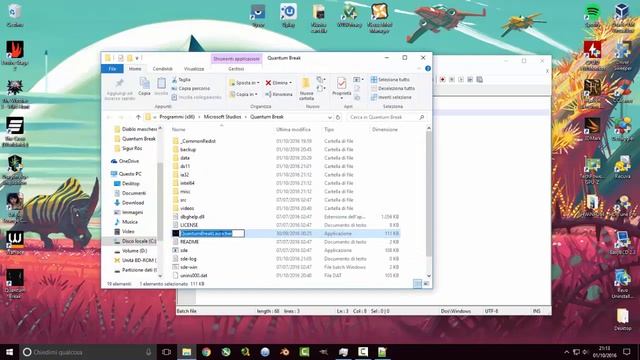Select Disco locale (C:) in sidebar
Image resolution: width=640 pixels, height=360 pixels.
pos(135,241)
